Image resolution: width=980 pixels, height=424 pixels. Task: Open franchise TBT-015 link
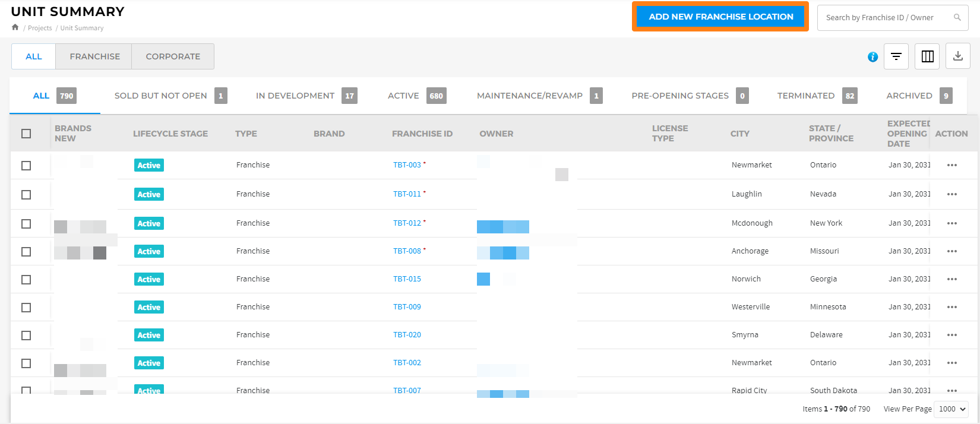click(407, 279)
